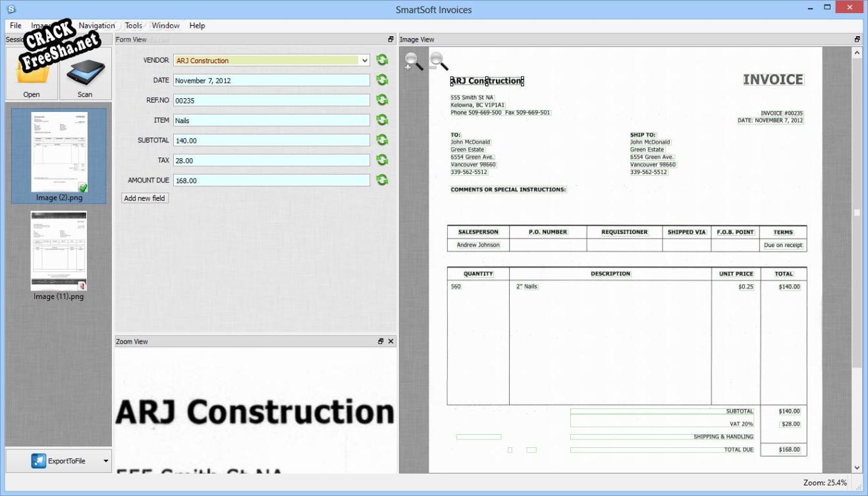Refresh the SUBTOTAL field with green icon

tap(382, 140)
